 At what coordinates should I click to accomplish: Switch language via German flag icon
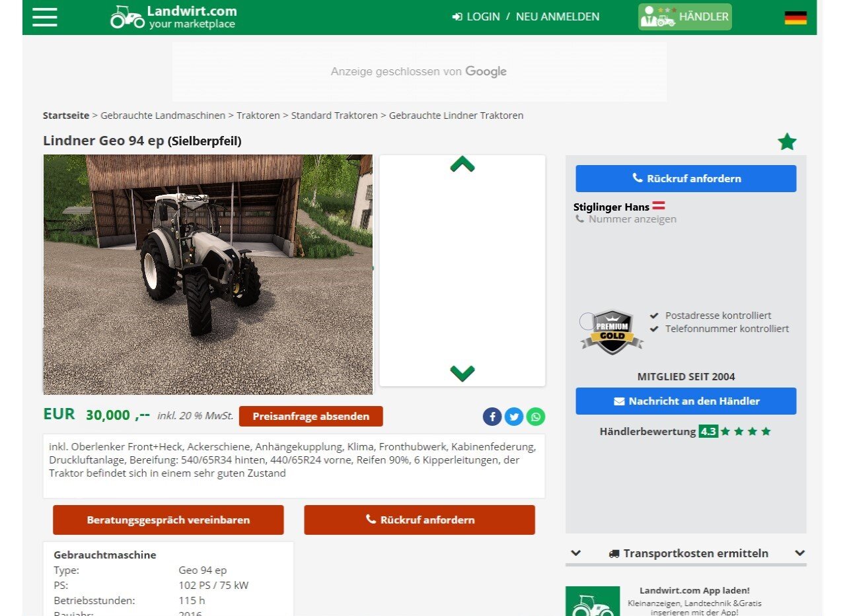coord(795,18)
